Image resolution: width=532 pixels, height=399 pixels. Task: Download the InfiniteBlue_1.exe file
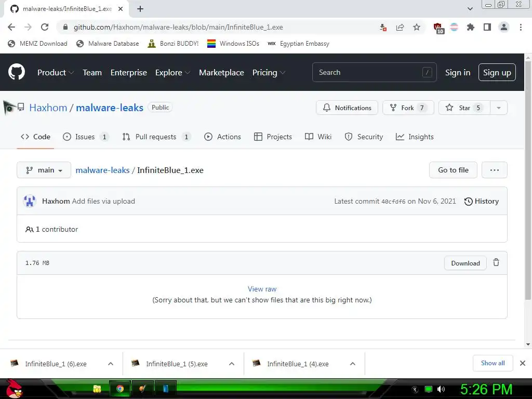click(x=465, y=263)
